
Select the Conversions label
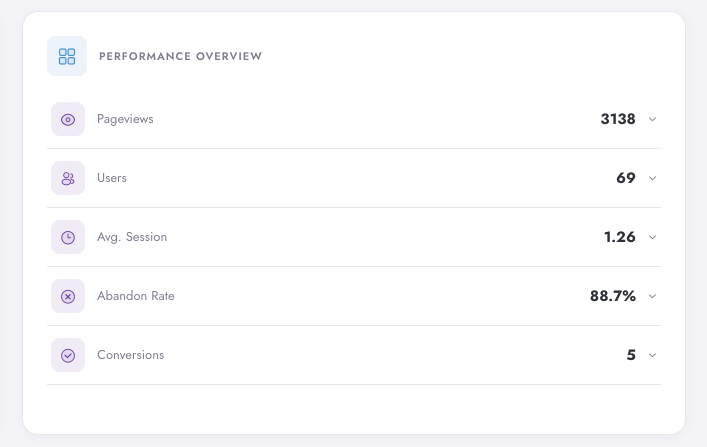click(131, 355)
